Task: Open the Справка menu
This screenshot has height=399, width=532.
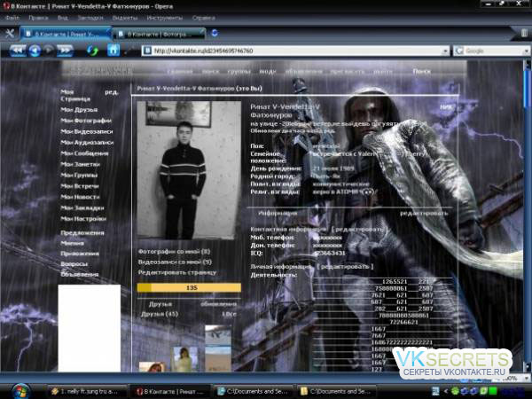Action: (x=204, y=18)
